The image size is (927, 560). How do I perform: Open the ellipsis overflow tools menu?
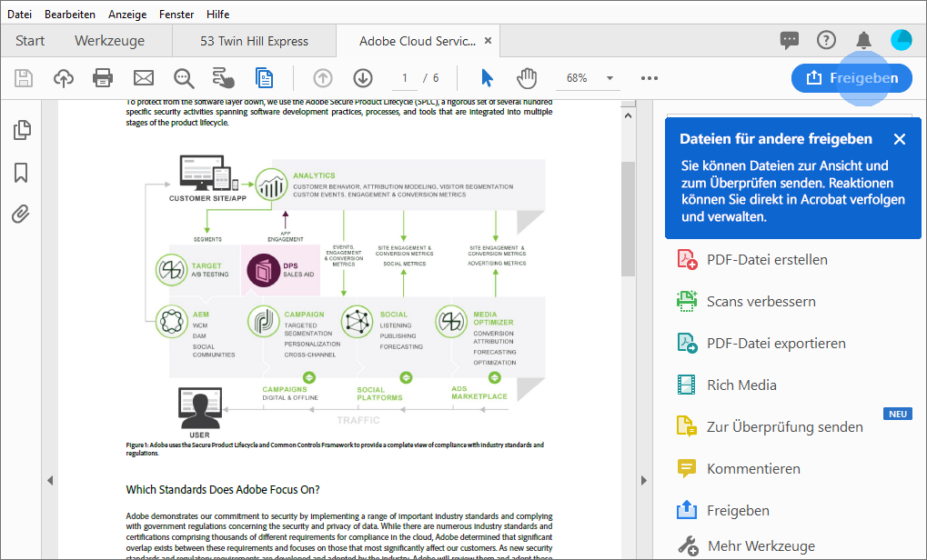(x=649, y=79)
